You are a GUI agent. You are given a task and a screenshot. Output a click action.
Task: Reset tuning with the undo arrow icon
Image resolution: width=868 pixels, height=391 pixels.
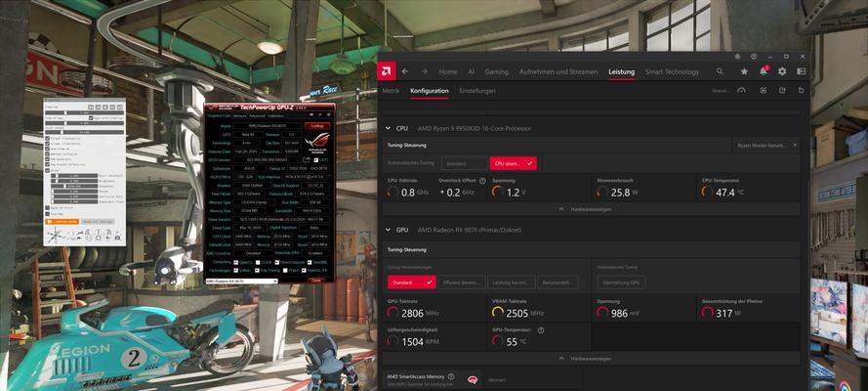click(801, 90)
